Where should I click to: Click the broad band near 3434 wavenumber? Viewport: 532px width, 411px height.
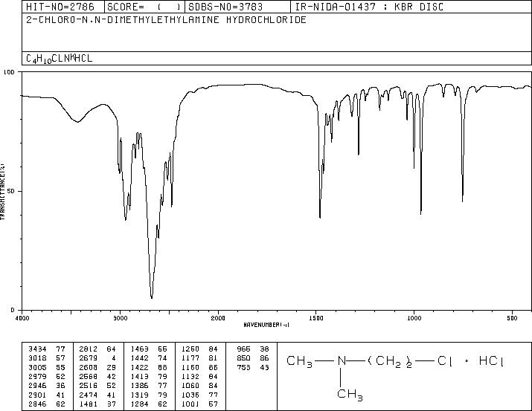click(77, 121)
